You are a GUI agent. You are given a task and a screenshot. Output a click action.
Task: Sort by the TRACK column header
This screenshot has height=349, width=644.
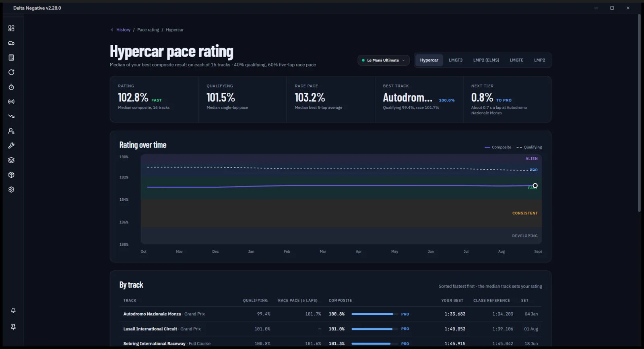(x=130, y=300)
